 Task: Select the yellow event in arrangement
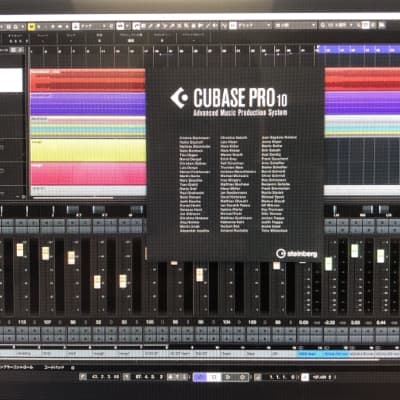[88, 150]
